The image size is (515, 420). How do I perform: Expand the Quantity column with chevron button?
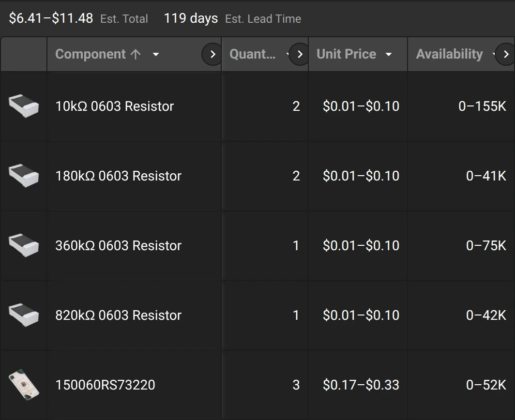tap(300, 54)
